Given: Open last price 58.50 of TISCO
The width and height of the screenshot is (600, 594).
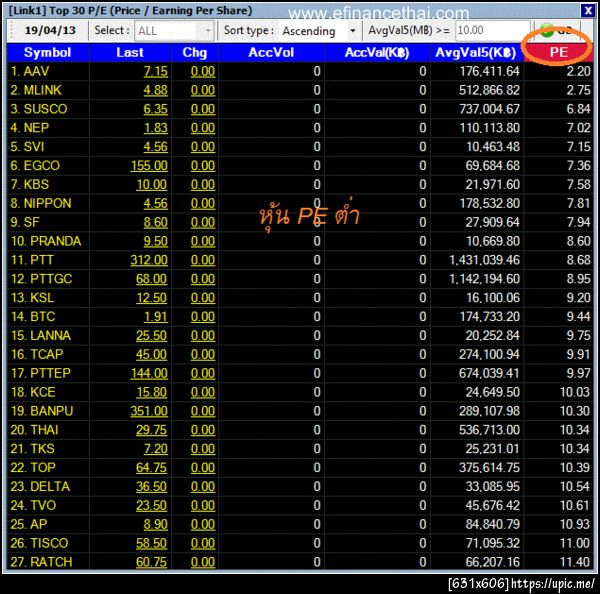Looking at the screenshot, I should (x=152, y=543).
